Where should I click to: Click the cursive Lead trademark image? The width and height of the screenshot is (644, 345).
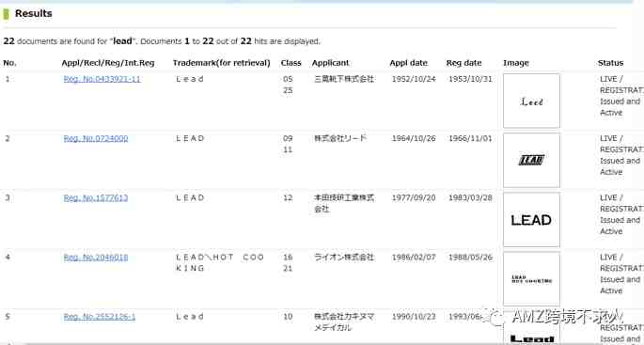pyautogui.click(x=531, y=101)
